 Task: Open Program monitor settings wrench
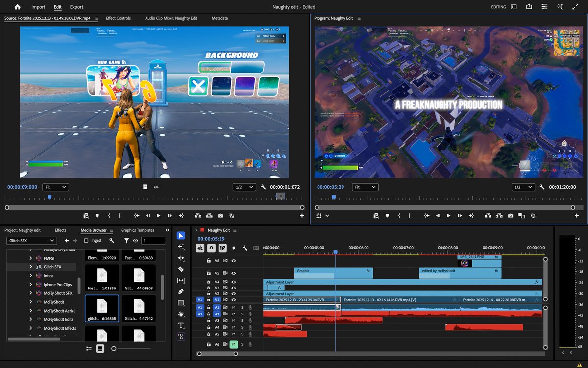coord(542,187)
